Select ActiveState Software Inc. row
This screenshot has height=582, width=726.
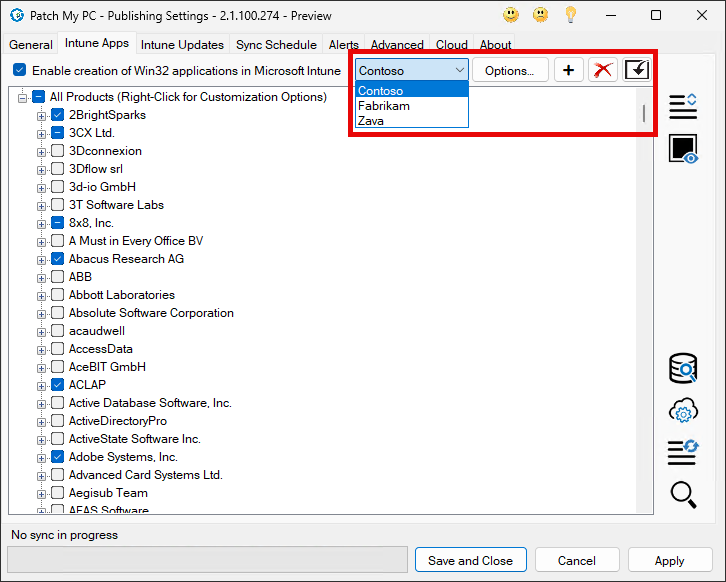(x=134, y=438)
